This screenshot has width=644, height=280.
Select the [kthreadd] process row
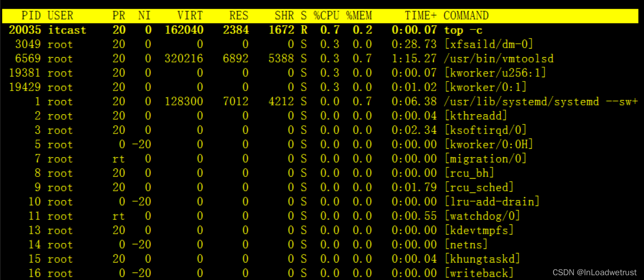coord(320,116)
